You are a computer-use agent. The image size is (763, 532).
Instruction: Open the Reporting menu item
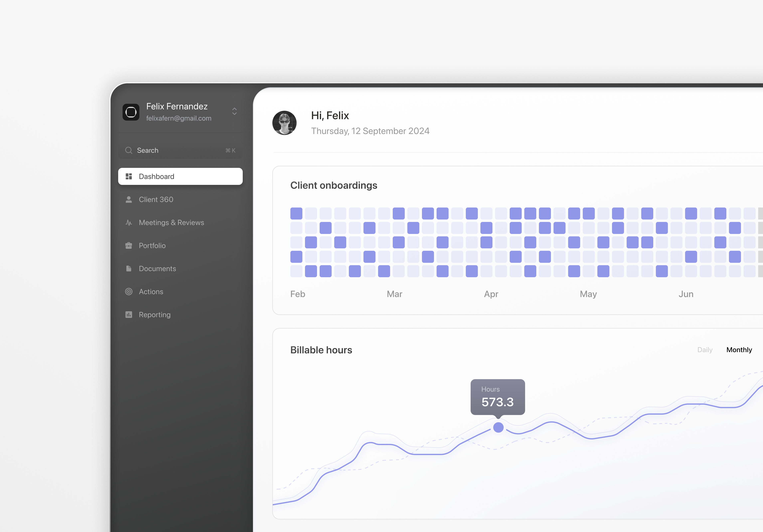point(155,315)
